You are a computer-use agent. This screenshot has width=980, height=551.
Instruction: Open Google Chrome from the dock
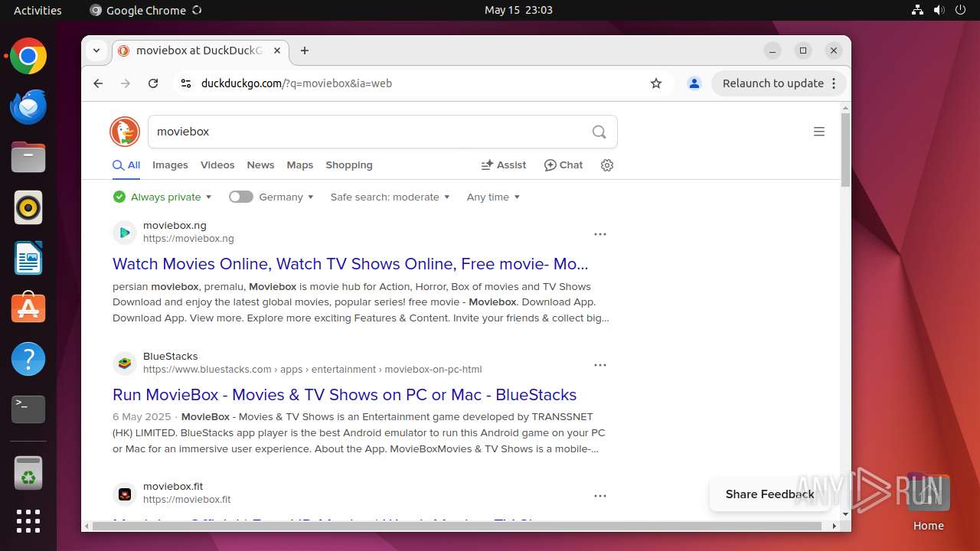(28, 57)
